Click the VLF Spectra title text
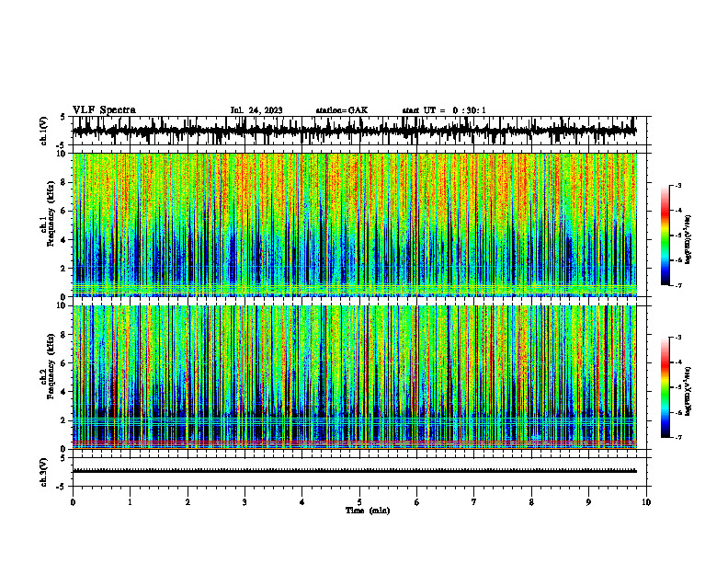The width and height of the screenshot is (728, 563). (104, 110)
